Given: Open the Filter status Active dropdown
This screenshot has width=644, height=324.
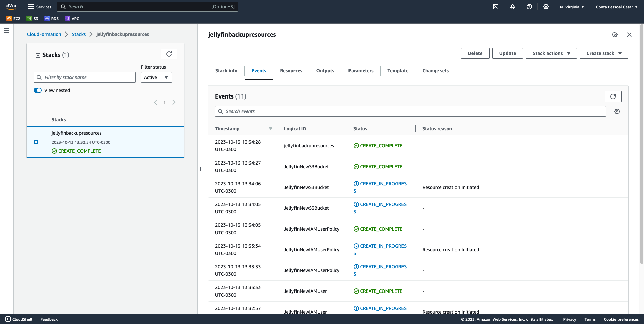Looking at the screenshot, I should [156, 77].
